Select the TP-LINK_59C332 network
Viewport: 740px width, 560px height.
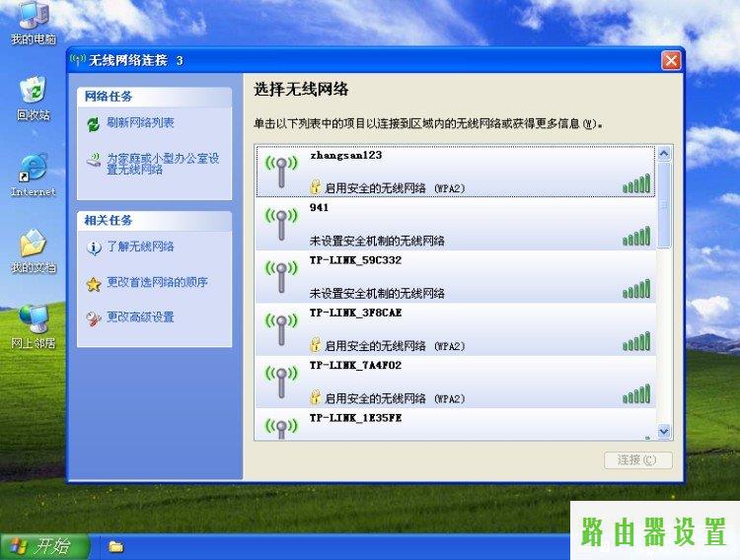454,276
